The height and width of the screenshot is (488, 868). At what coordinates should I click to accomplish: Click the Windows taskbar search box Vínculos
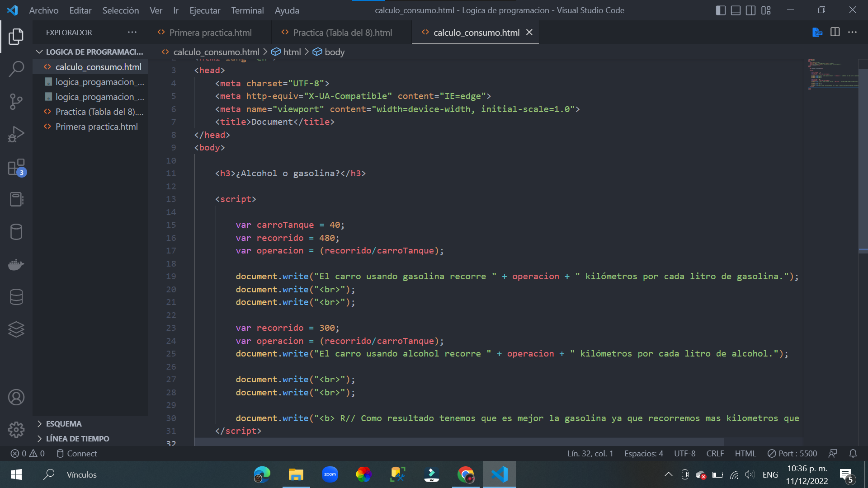[x=81, y=474]
